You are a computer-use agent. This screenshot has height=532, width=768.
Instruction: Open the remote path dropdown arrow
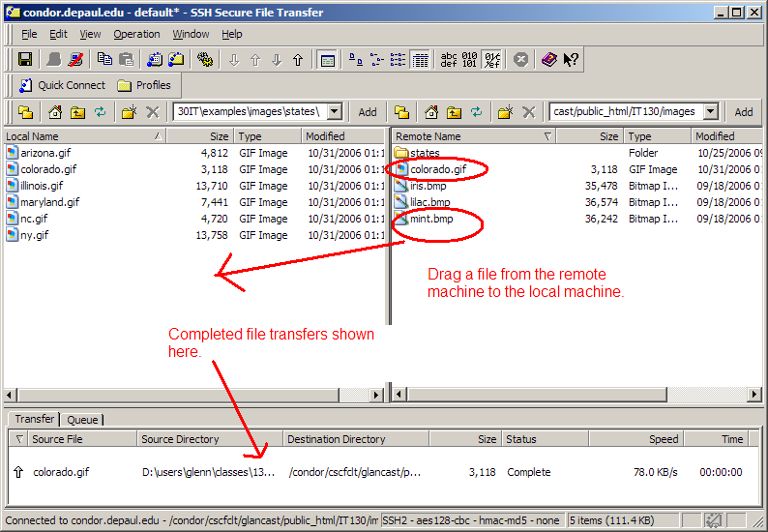pos(711,111)
